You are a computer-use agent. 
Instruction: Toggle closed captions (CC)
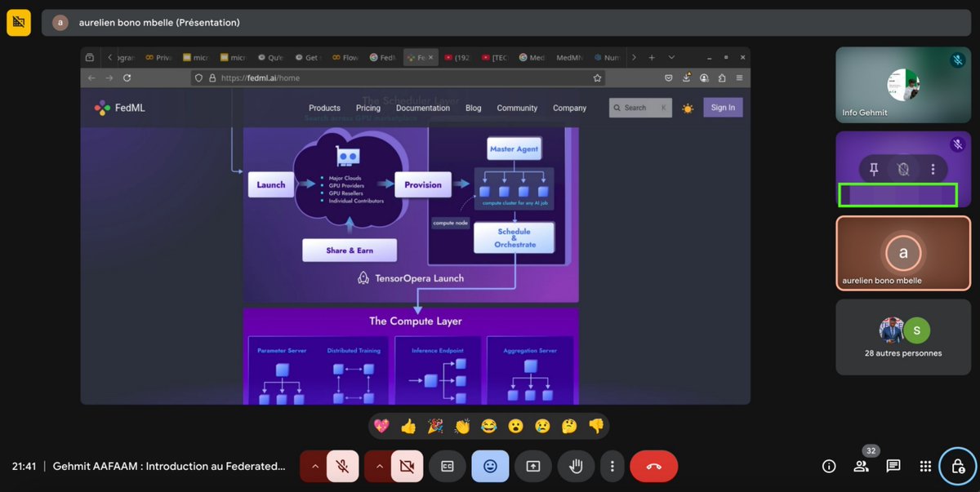click(448, 467)
